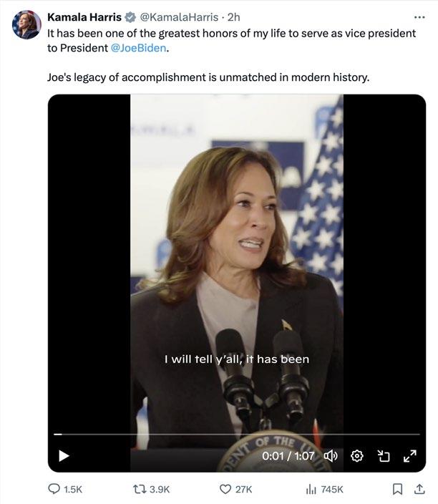
Task: Open picture-in-picture mini player icon
Action: pyautogui.click(x=384, y=455)
